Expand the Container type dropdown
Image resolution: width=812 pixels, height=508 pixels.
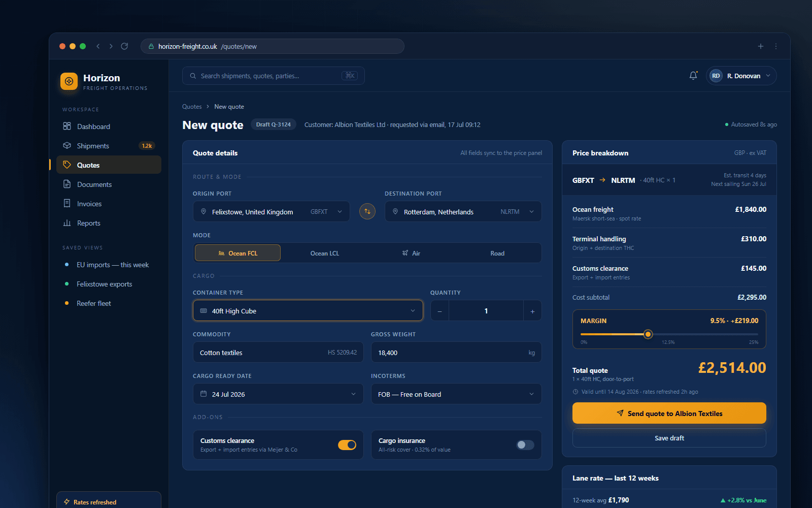click(308, 311)
